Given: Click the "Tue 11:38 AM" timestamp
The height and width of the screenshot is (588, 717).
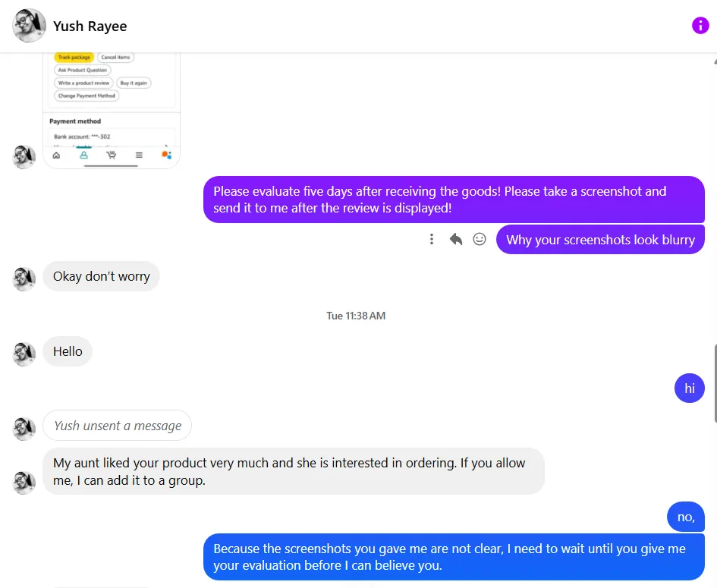Looking at the screenshot, I should pos(356,316).
